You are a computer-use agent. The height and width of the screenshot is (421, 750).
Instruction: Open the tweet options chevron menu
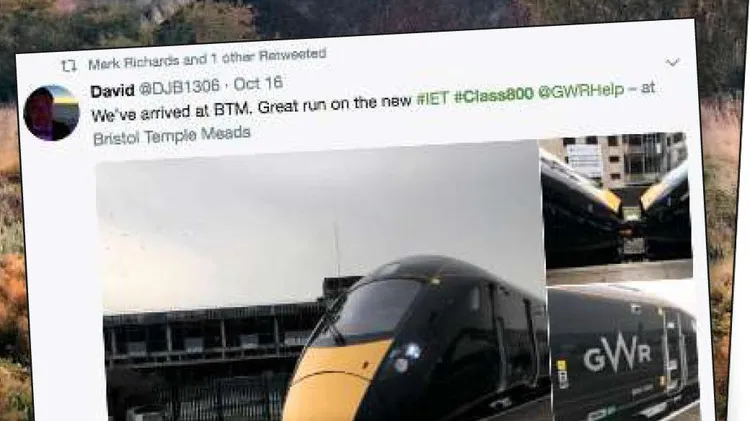673,62
